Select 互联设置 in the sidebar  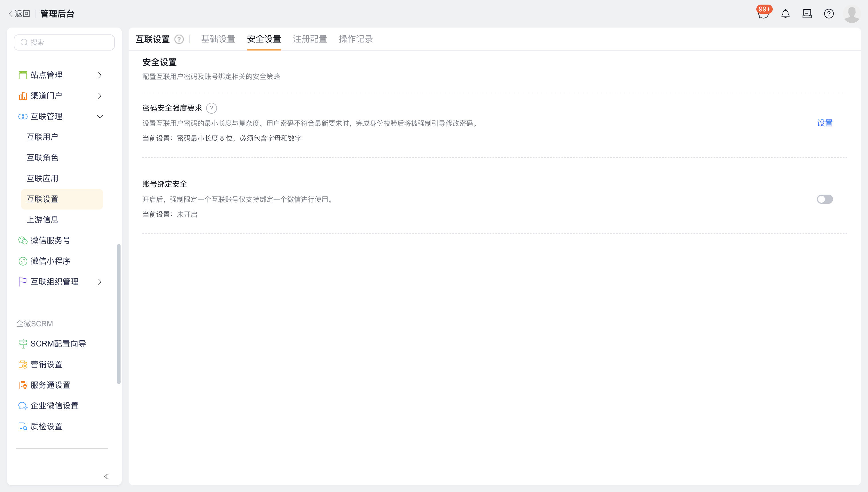(62, 199)
